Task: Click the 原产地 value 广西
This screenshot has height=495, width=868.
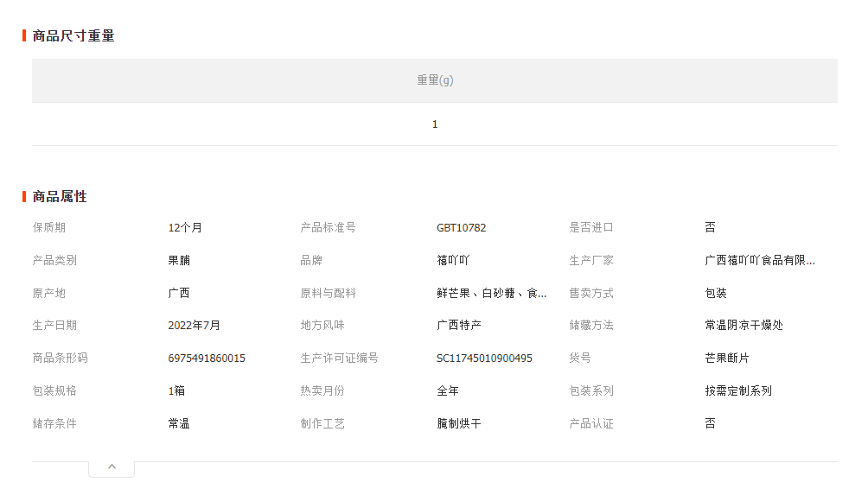Action: [179, 293]
